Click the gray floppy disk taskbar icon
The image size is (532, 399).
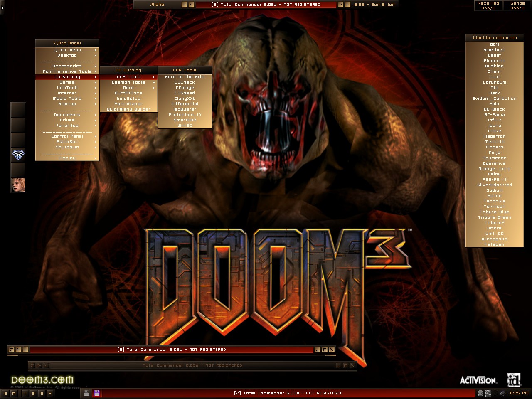tap(86, 393)
